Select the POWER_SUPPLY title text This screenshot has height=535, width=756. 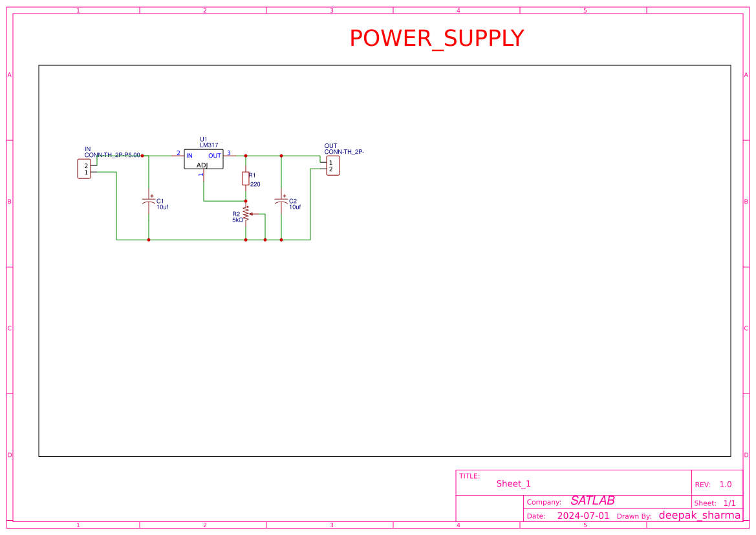pos(436,38)
